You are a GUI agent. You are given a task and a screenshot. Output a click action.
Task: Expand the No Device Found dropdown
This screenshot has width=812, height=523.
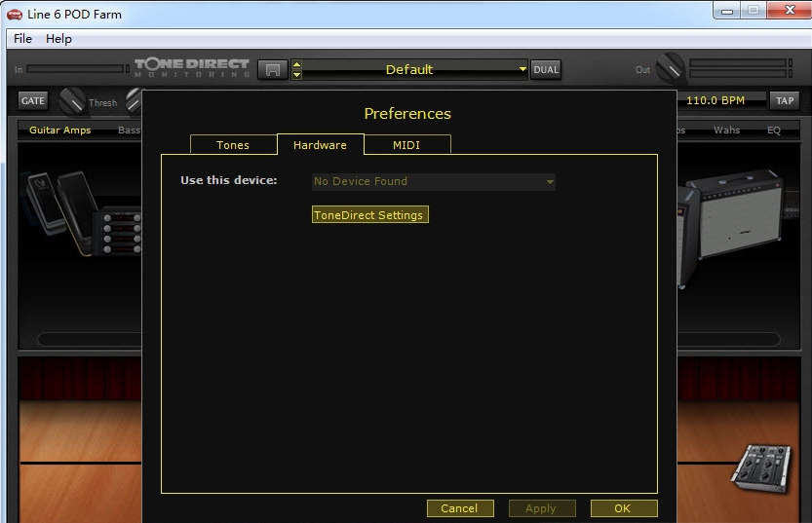[x=434, y=181]
